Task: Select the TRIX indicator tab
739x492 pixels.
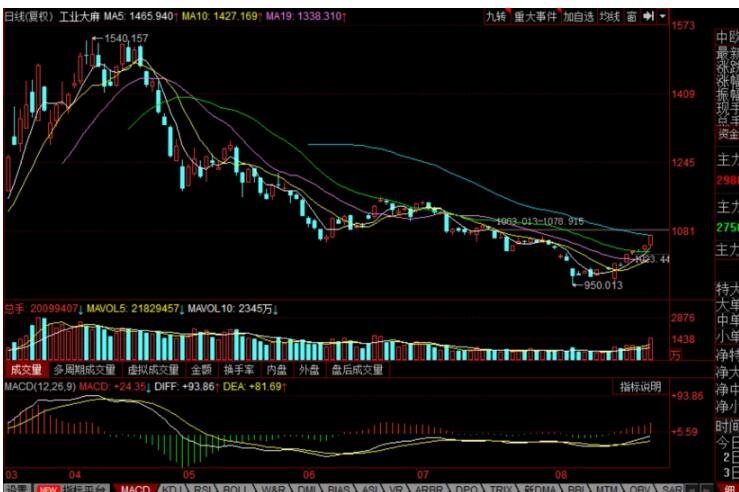Action: point(501,488)
